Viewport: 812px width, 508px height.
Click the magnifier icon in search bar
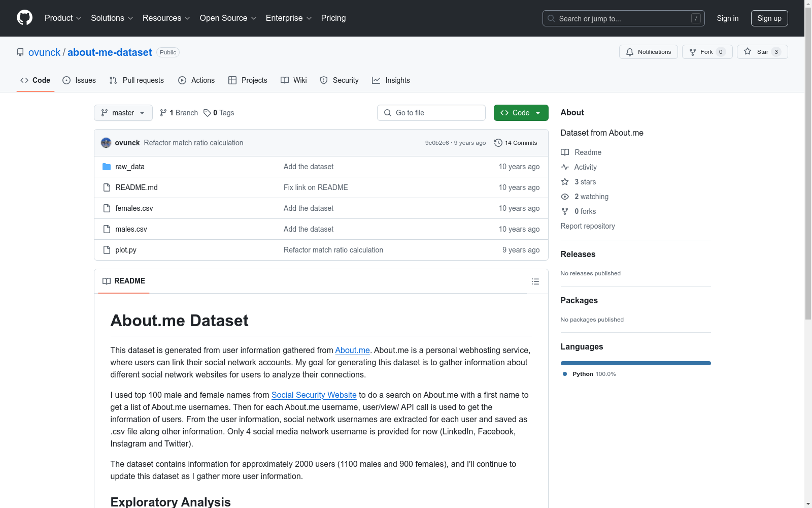click(x=551, y=18)
